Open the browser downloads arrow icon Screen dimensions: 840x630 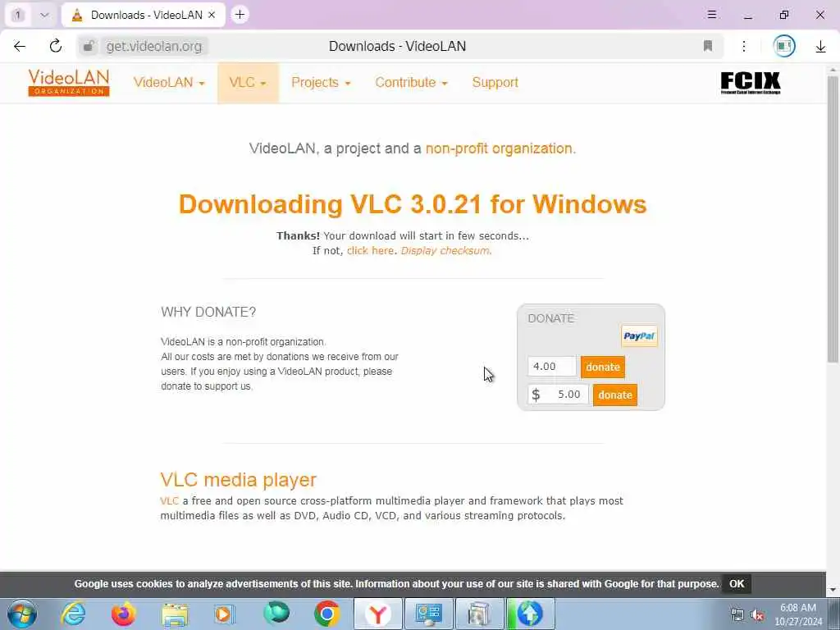(x=820, y=47)
